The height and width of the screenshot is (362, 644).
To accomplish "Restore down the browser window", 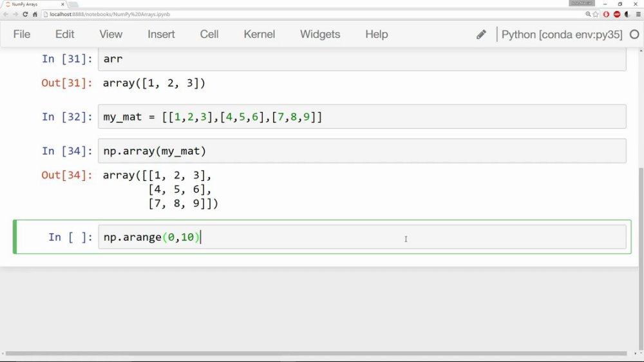I will 620,4.
